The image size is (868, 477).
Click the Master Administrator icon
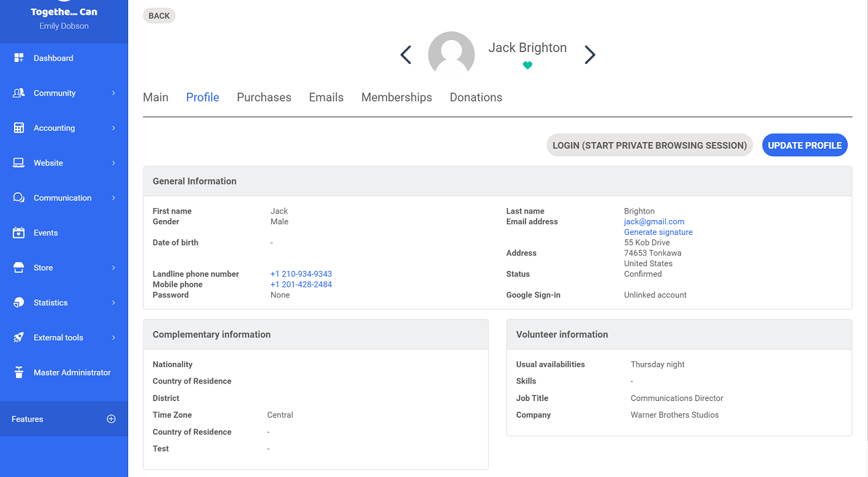(x=19, y=372)
